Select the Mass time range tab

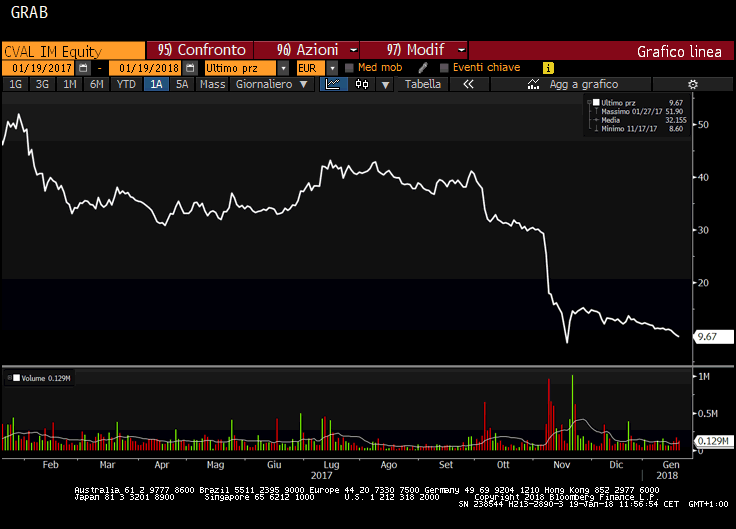point(212,84)
